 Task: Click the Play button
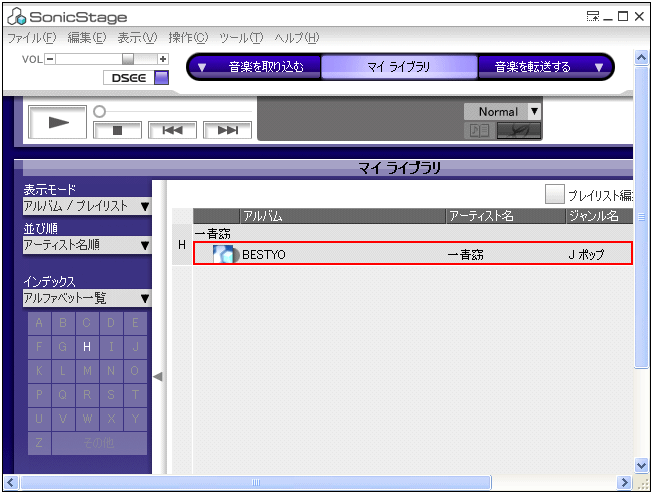[57, 122]
